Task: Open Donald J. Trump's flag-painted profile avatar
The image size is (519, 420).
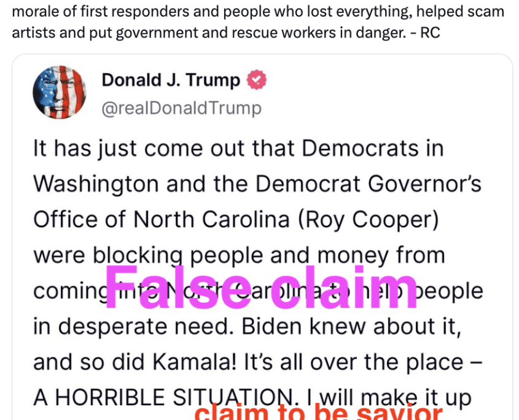Action: tap(59, 92)
